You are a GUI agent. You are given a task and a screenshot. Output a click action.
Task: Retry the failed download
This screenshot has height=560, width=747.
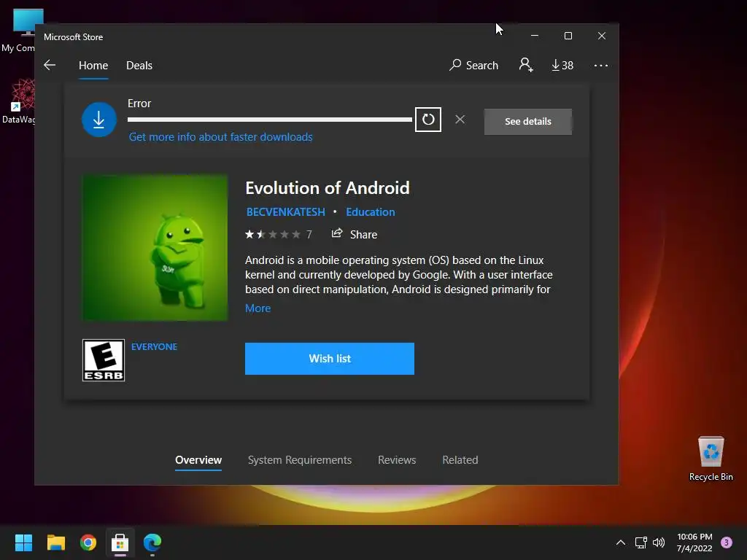click(x=427, y=119)
